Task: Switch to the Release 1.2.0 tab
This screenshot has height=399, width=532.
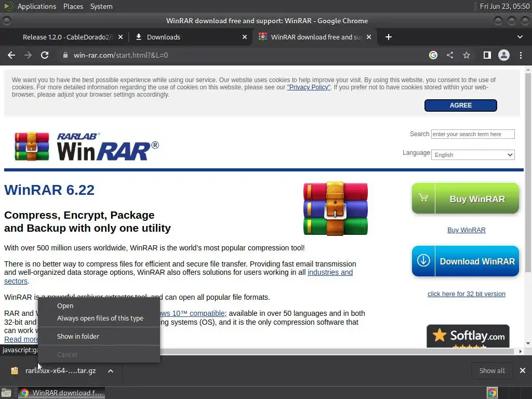Action: 67,37
